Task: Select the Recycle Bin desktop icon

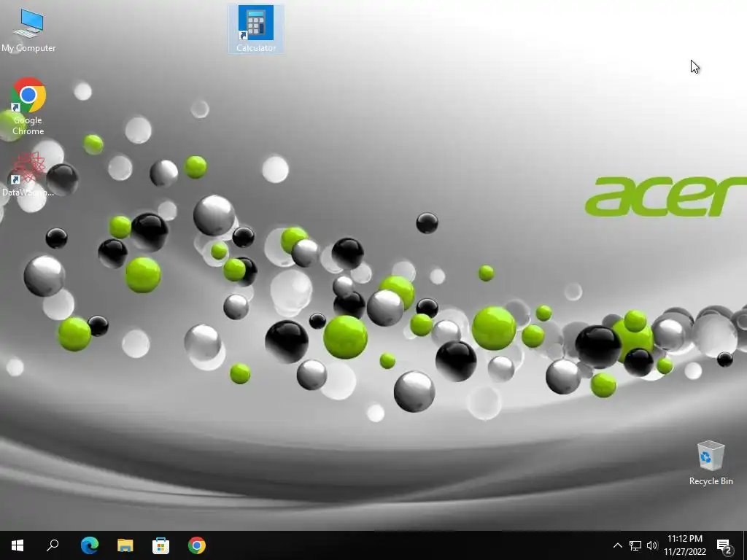Action: [711, 463]
